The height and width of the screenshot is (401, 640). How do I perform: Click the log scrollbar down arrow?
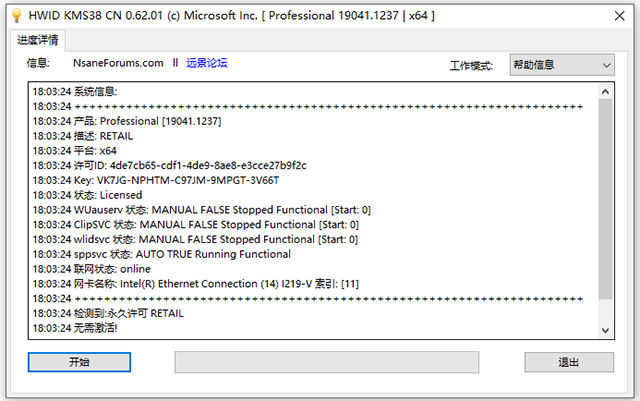[605, 329]
